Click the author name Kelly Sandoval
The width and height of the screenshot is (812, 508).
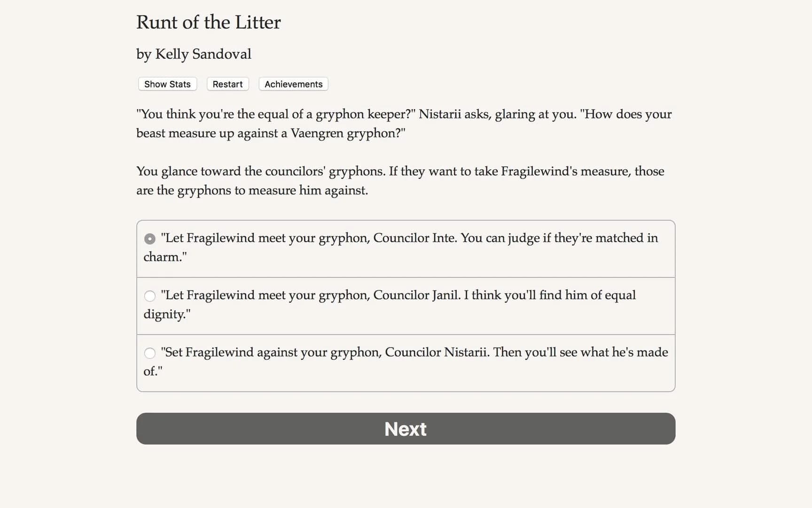[x=194, y=54]
